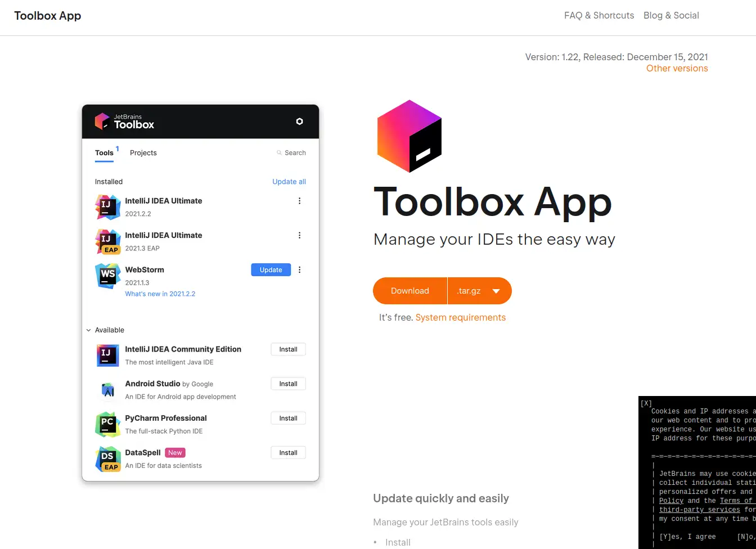Click 2021.3 EAP version text
The width and height of the screenshot is (756, 549).
pyautogui.click(x=142, y=248)
